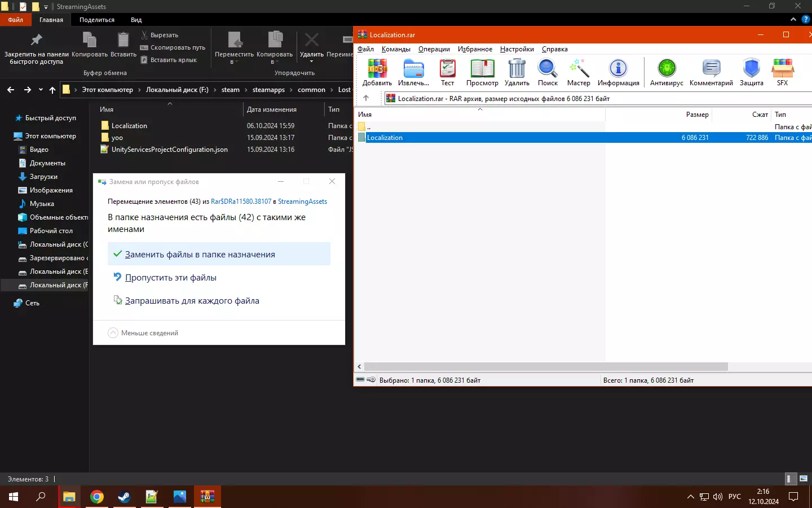The image size is (812, 508).
Task: Open WinRAR Файл menu
Action: [x=365, y=49]
